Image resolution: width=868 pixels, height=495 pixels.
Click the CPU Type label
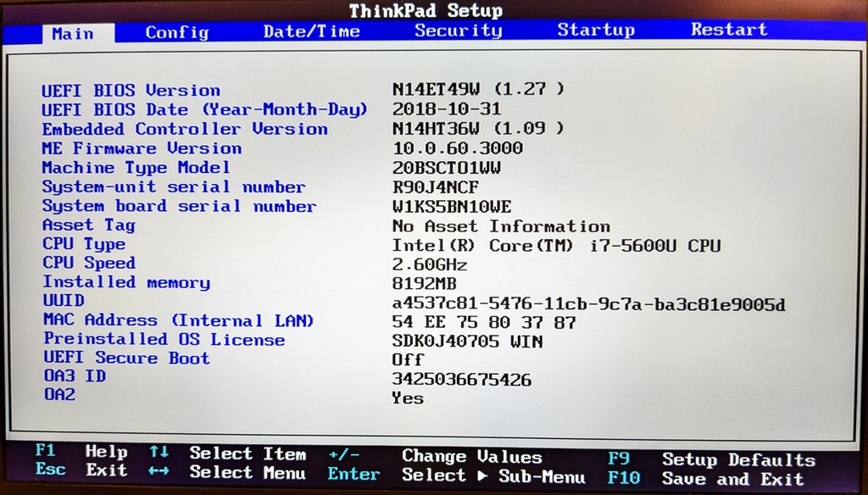pos(84,244)
